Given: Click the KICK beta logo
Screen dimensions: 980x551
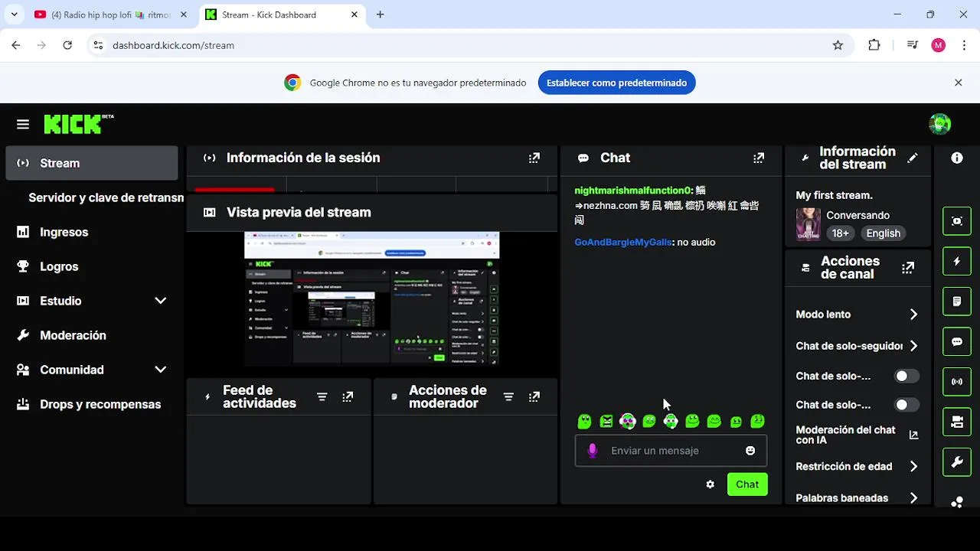Looking at the screenshot, I should tap(78, 124).
